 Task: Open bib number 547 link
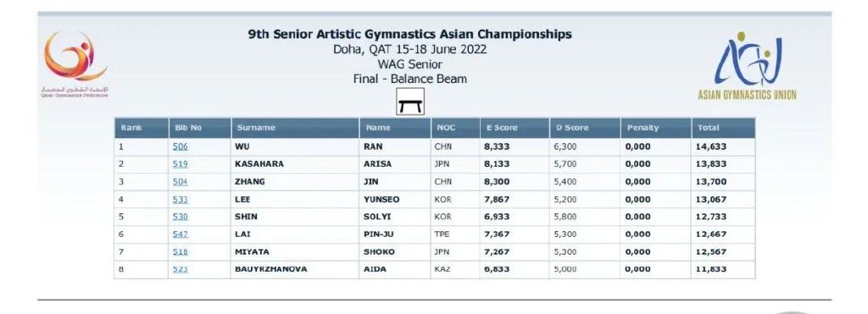coord(180,234)
